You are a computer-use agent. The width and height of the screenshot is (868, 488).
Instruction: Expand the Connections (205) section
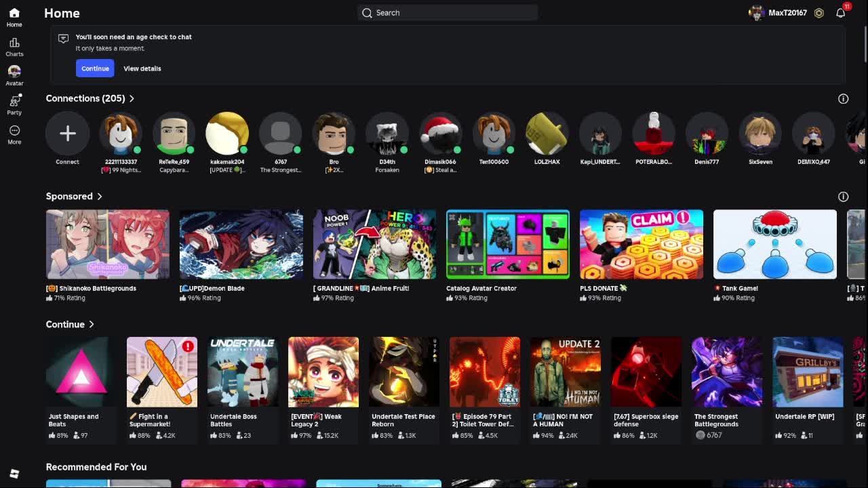(x=90, y=98)
